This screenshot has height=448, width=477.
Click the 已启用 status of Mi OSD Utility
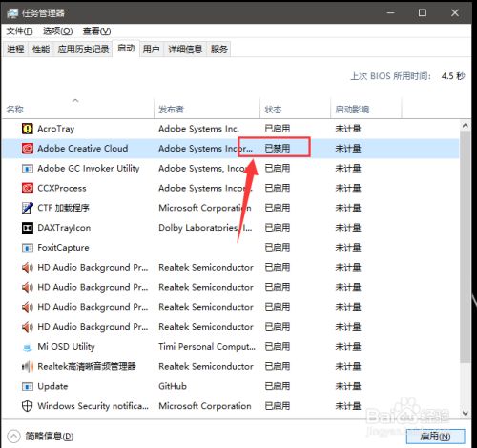click(278, 347)
